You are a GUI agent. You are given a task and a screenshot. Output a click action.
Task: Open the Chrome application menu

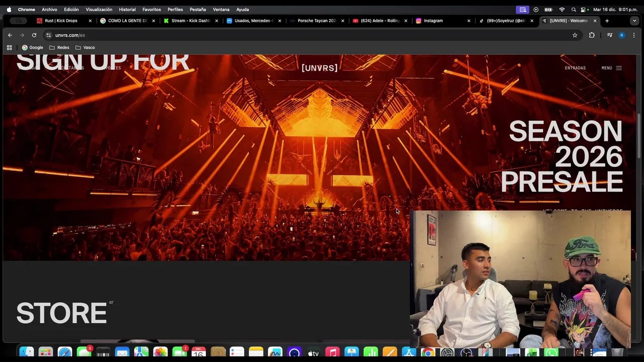27,9
